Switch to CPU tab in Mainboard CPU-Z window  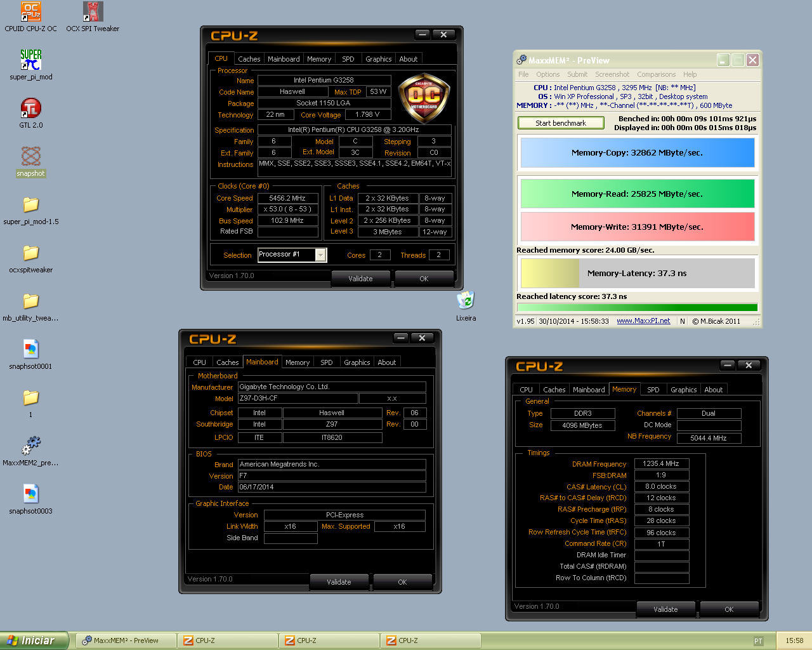199,362
